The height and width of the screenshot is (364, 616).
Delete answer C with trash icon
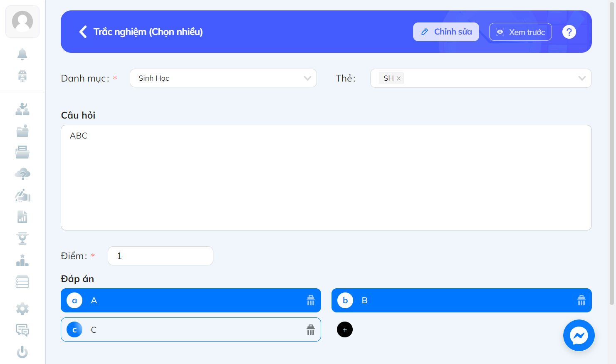pos(311,330)
